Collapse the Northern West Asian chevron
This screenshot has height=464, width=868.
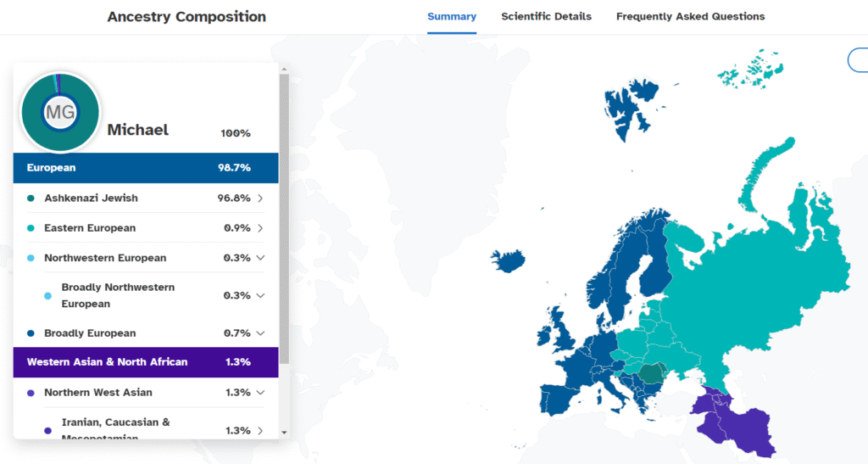pos(260,393)
